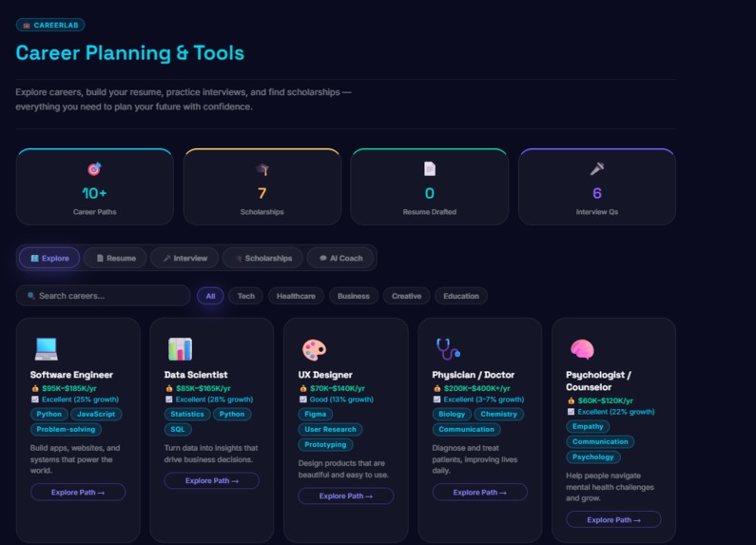This screenshot has height=545, width=756.
Task: Click the Prototyping skill tag
Action: 325,445
